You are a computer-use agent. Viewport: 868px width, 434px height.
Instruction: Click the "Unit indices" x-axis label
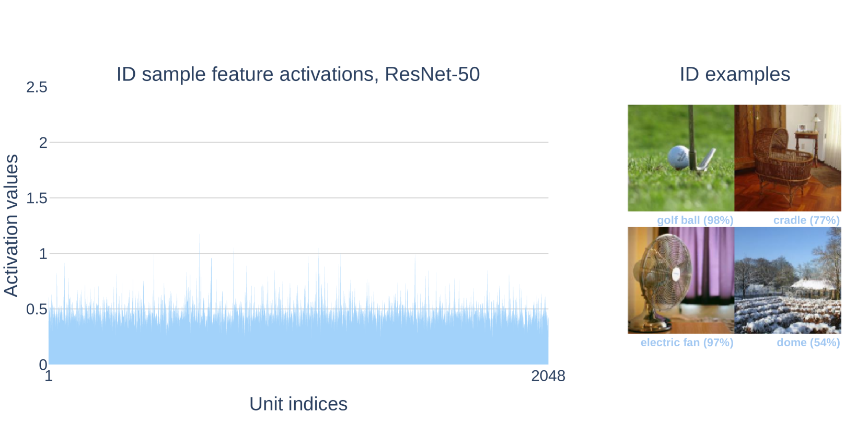tap(298, 404)
